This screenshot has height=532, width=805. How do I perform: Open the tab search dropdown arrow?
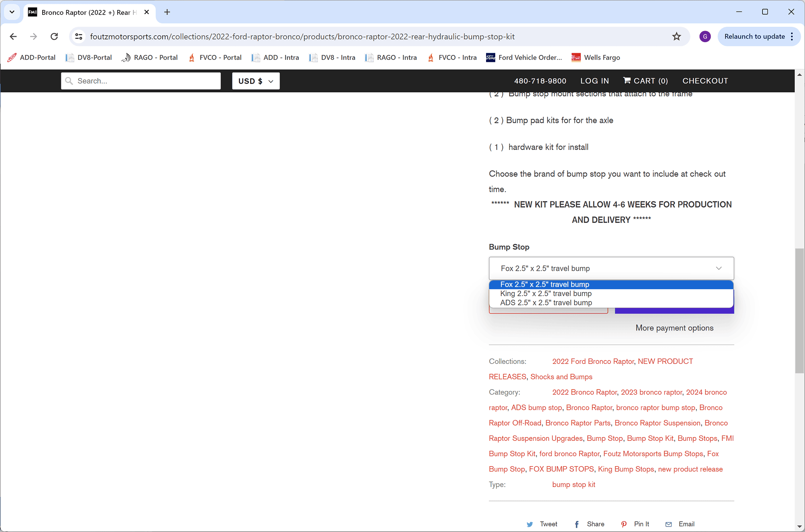coord(12,12)
